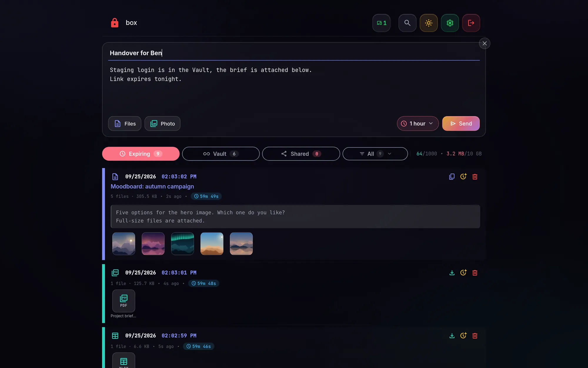
Task: Download the 02:02:59 PM spreadsheet item
Action: (x=452, y=336)
